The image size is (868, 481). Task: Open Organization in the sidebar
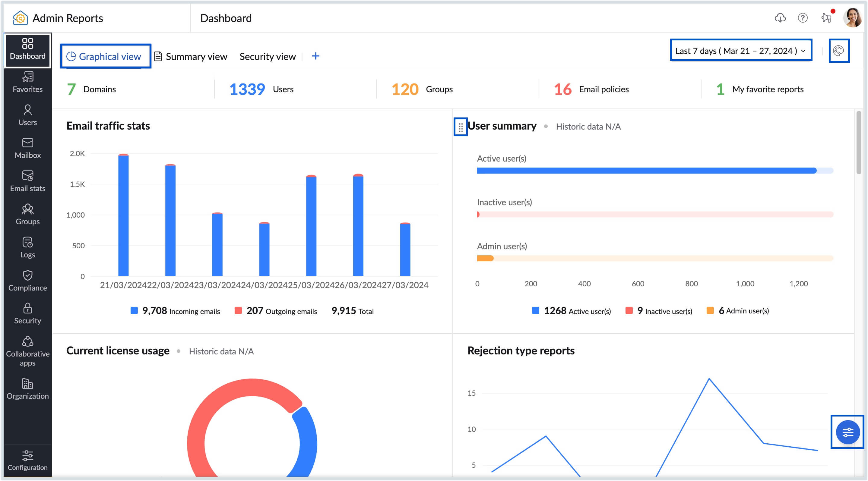(28, 389)
